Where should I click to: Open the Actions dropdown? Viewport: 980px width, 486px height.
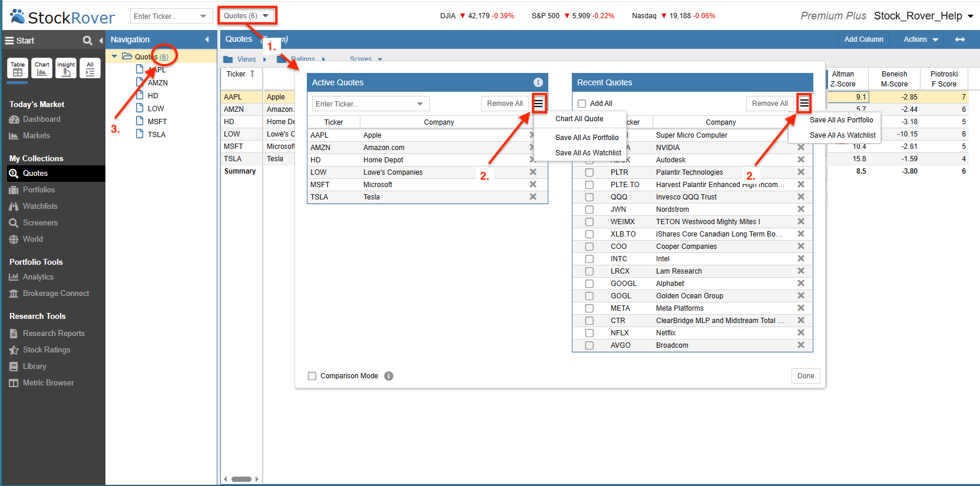click(x=921, y=39)
